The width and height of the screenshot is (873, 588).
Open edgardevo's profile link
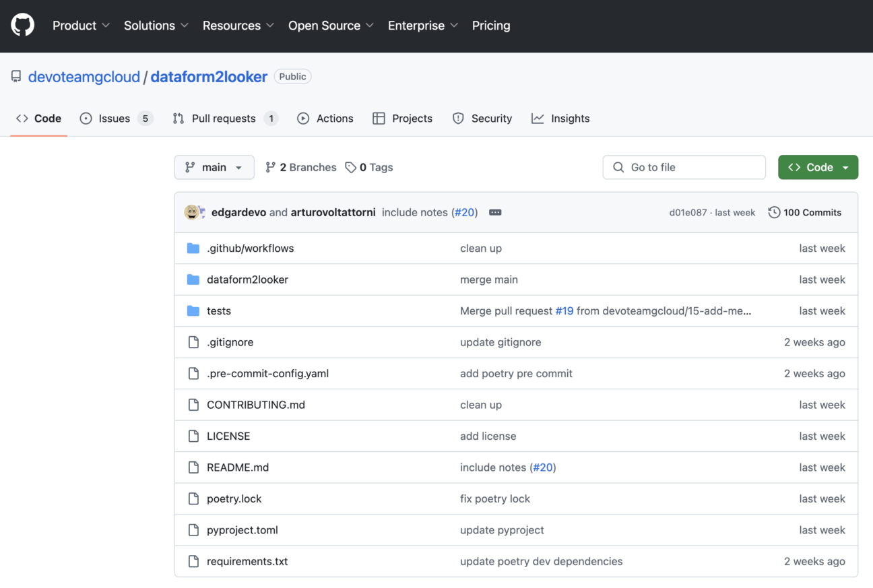click(239, 212)
